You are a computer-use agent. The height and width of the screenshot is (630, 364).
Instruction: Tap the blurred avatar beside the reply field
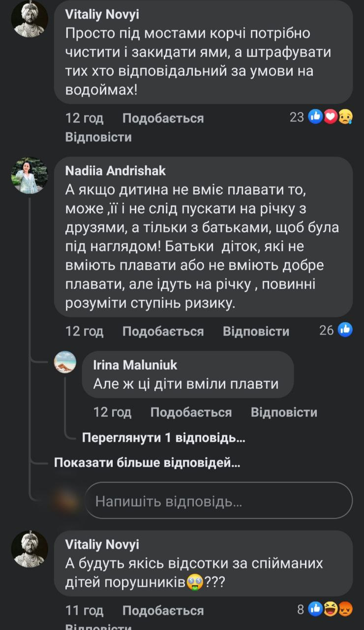(65, 500)
